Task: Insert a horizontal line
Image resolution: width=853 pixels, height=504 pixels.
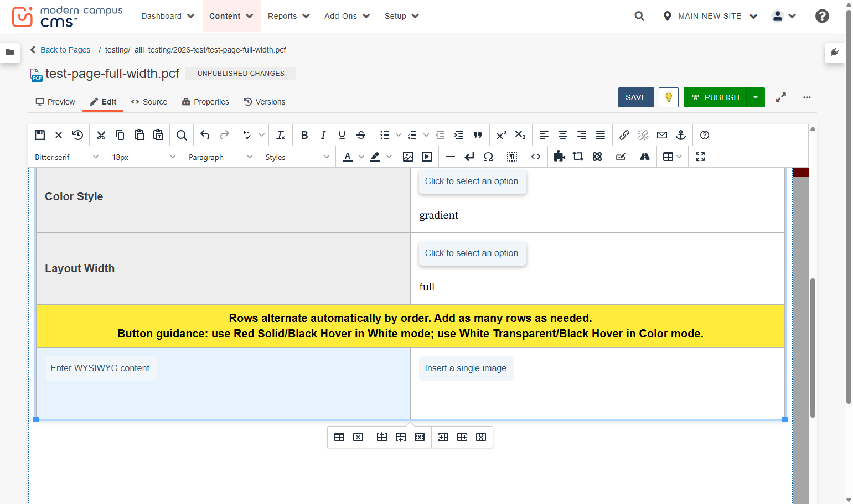Action: click(451, 157)
